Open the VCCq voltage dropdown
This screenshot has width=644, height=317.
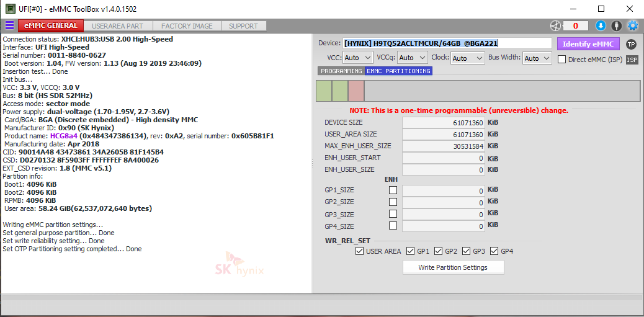pyautogui.click(x=413, y=58)
